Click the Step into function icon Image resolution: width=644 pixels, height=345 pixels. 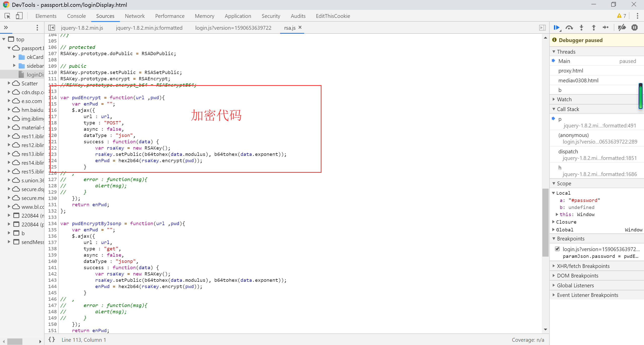click(x=581, y=28)
